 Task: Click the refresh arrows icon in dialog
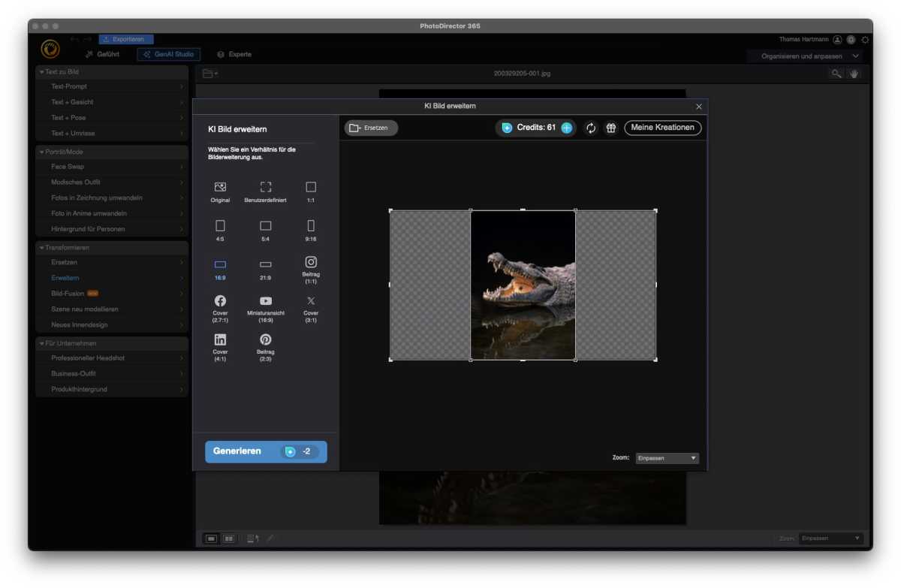(591, 128)
